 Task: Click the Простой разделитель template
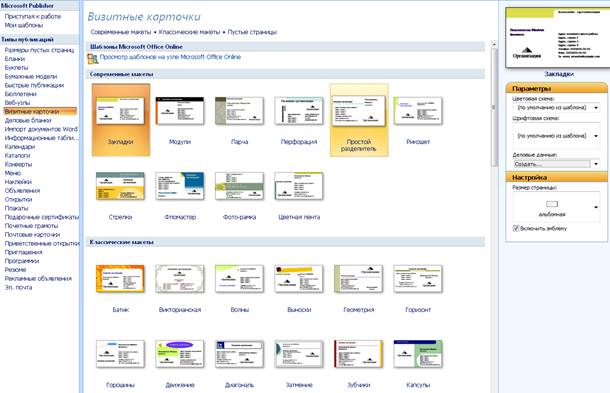(359, 120)
